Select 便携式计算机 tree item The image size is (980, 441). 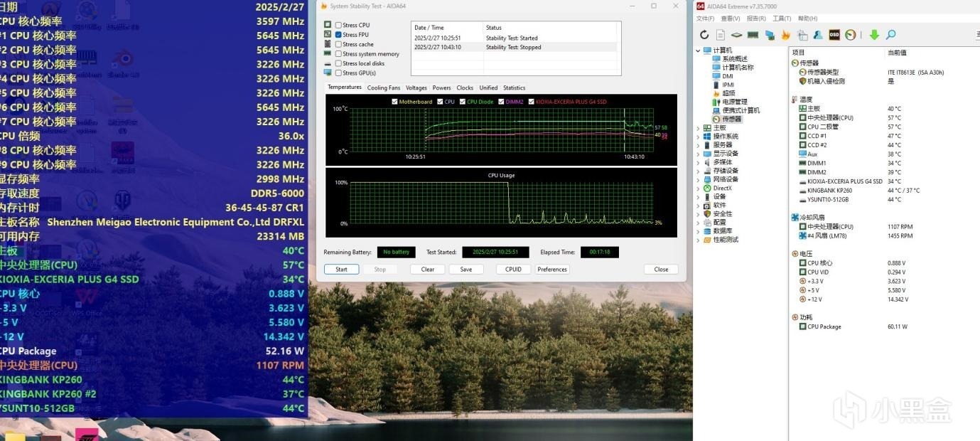[741, 110]
